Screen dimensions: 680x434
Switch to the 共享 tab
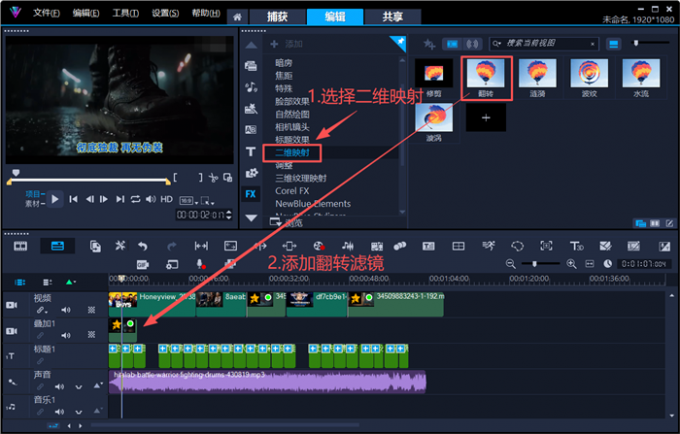[x=392, y=16]
